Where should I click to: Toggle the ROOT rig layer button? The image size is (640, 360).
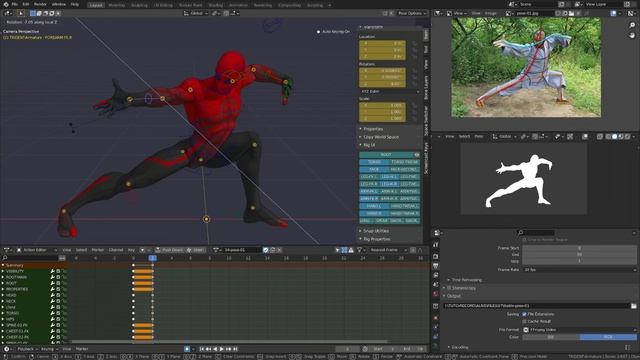point(386,155)
